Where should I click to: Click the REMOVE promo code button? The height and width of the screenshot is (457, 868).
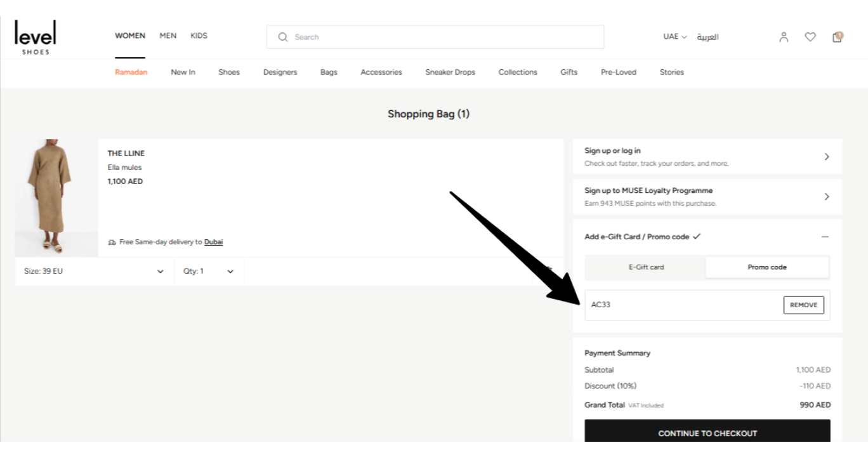coord(804,305)
